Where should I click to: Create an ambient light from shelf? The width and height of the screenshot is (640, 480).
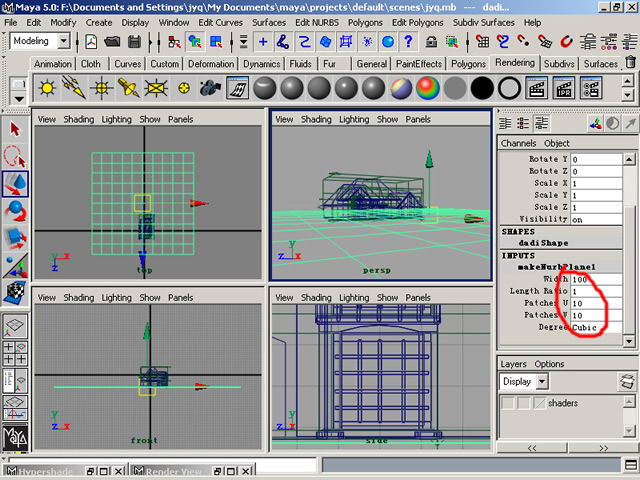[47, 88]
